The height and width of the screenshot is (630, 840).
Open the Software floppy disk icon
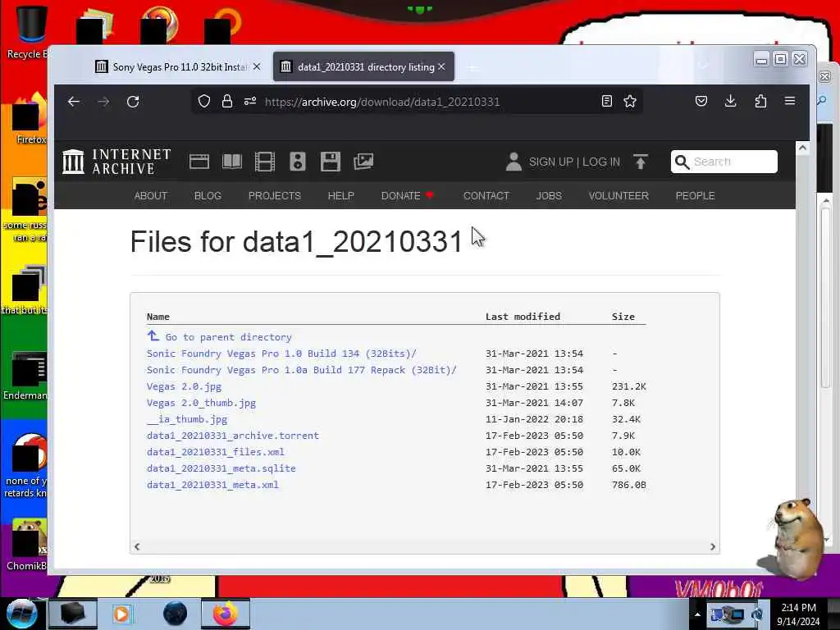click(x=331, y=162)
